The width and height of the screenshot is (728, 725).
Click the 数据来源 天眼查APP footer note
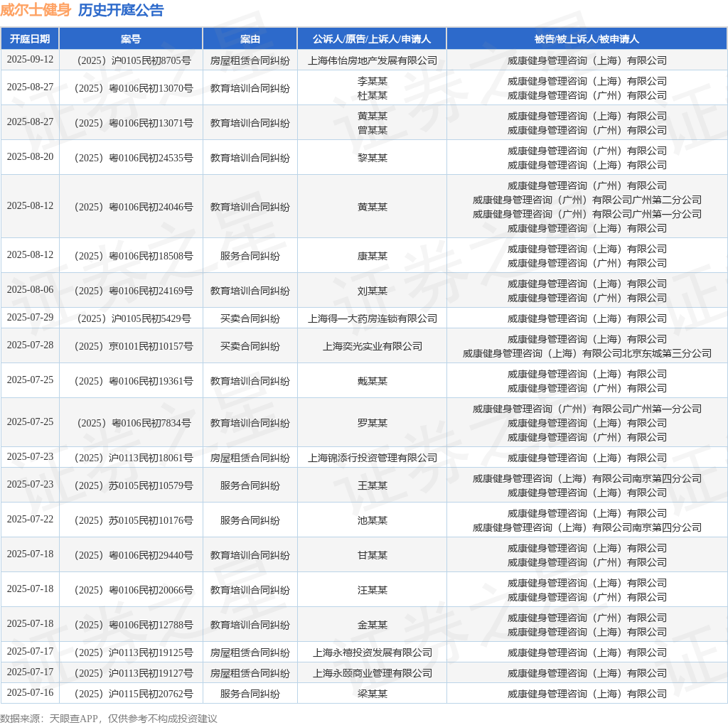[x=108, y=719]
